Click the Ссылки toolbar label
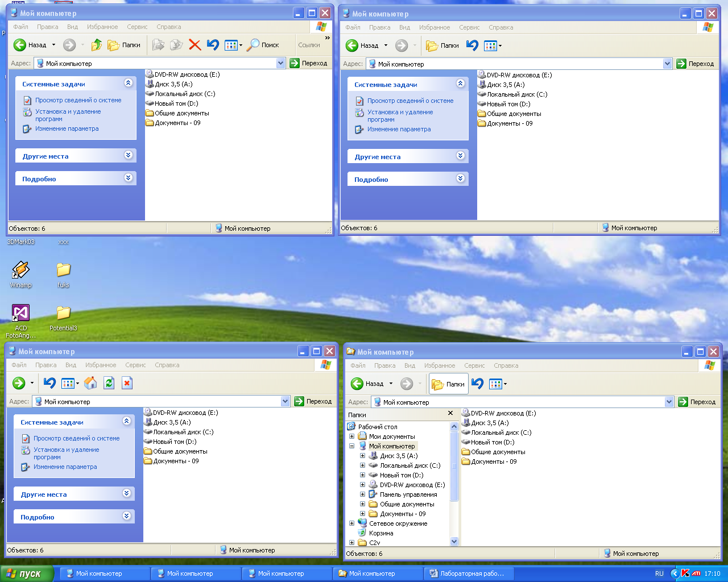The width and height of the screenshot is (728, 582). (x=309, y=45)
